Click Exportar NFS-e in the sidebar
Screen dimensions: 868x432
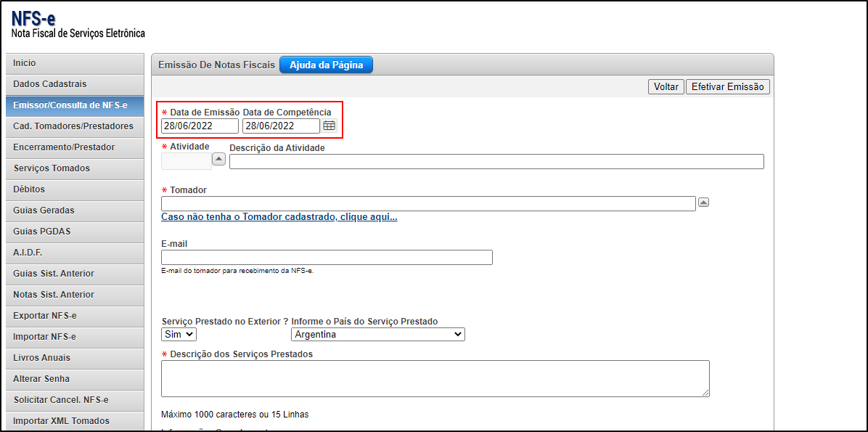click(x=45, y=316)
